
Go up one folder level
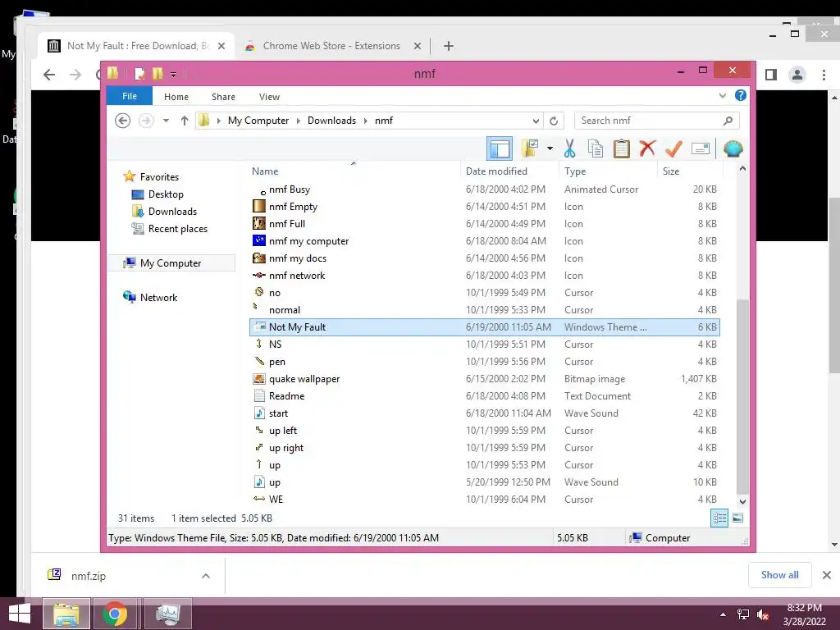[185, 121]
